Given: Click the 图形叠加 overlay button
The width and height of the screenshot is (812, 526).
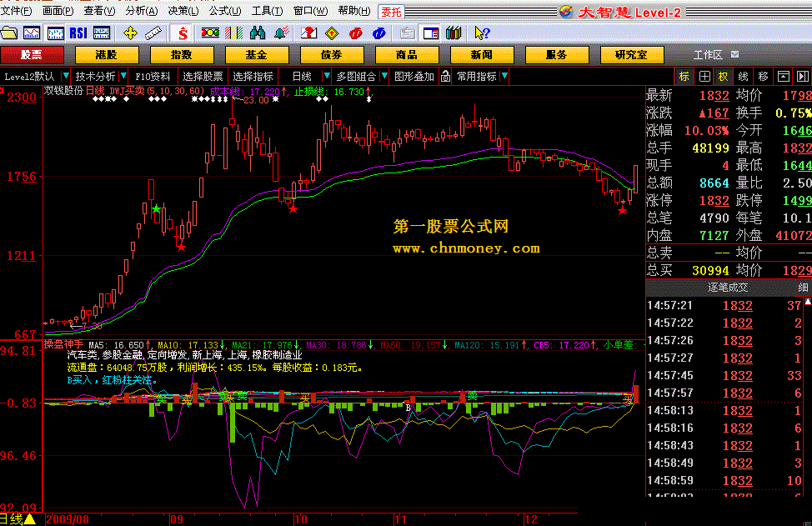Looking at the screenshot, I should (414, 77).
